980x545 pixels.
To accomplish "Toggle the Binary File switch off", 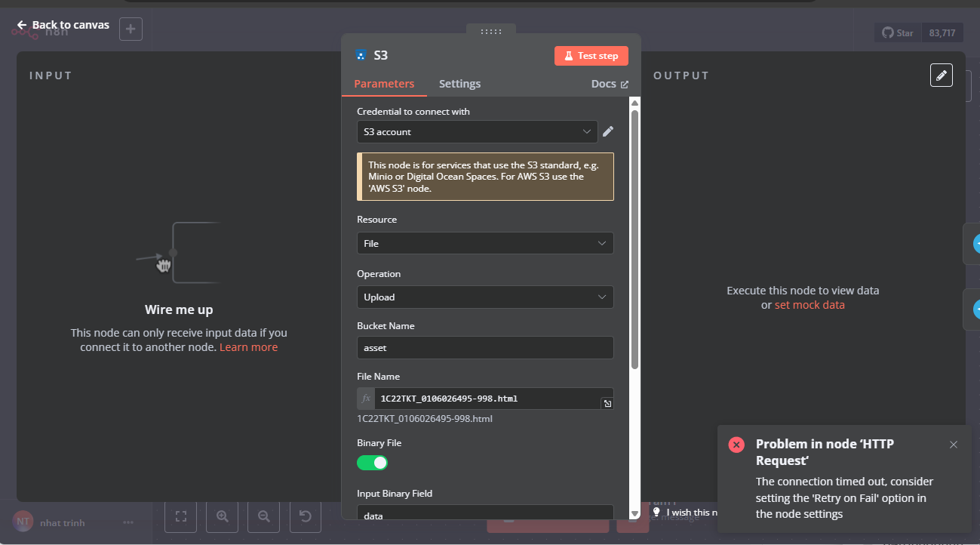I will [372, 463].
